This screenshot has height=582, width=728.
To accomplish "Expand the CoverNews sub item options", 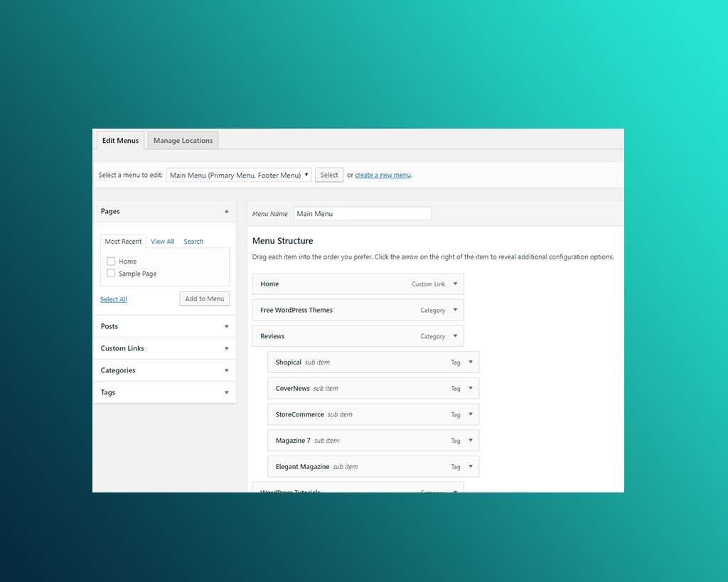I will [x=471, y=388].
